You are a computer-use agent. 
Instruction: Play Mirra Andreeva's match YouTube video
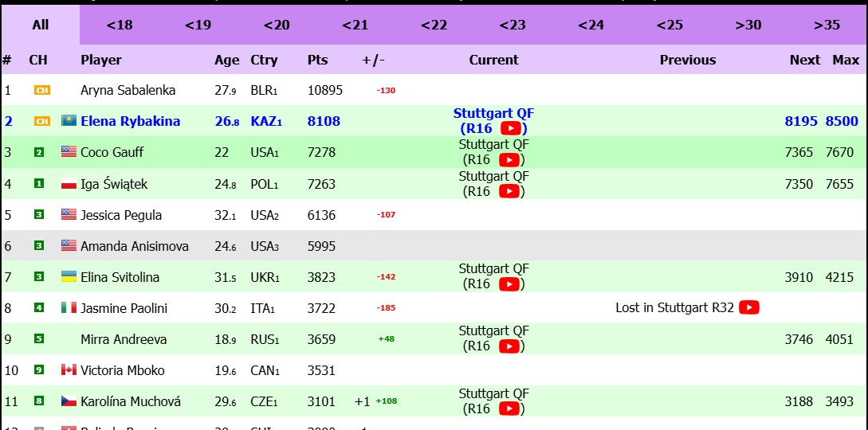[510, 346]
